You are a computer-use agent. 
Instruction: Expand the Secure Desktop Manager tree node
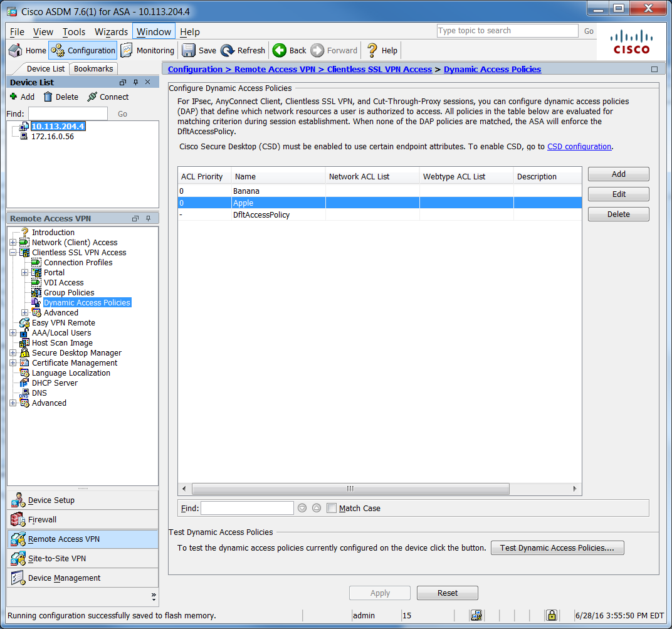tap(13, 353)
